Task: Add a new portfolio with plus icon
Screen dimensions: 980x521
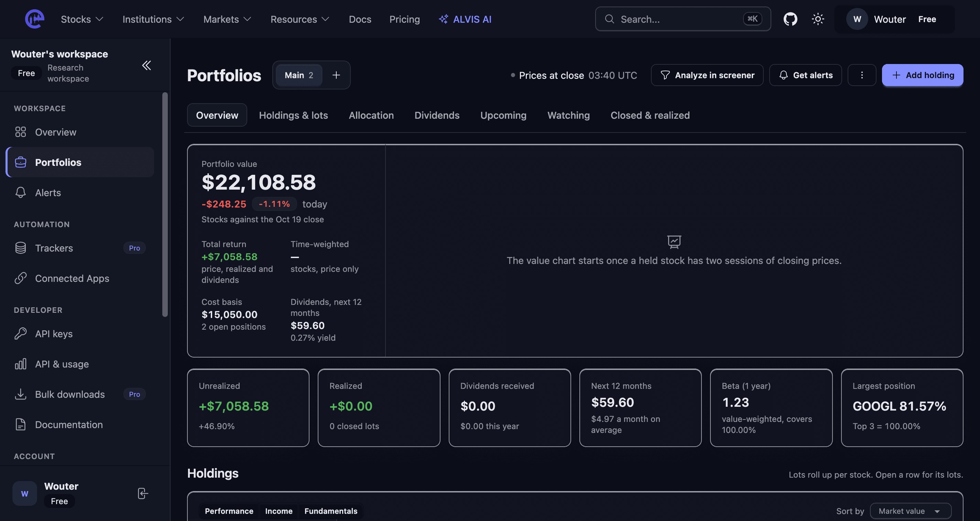Action: 336,75
